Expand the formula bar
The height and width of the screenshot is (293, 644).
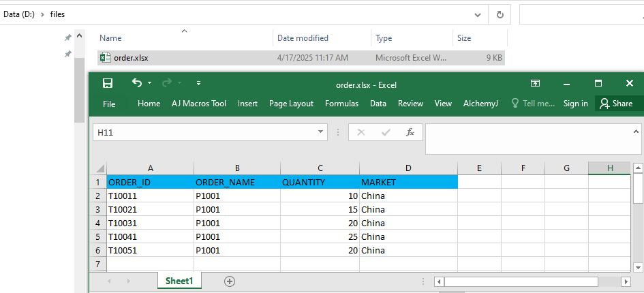(637, 131)
